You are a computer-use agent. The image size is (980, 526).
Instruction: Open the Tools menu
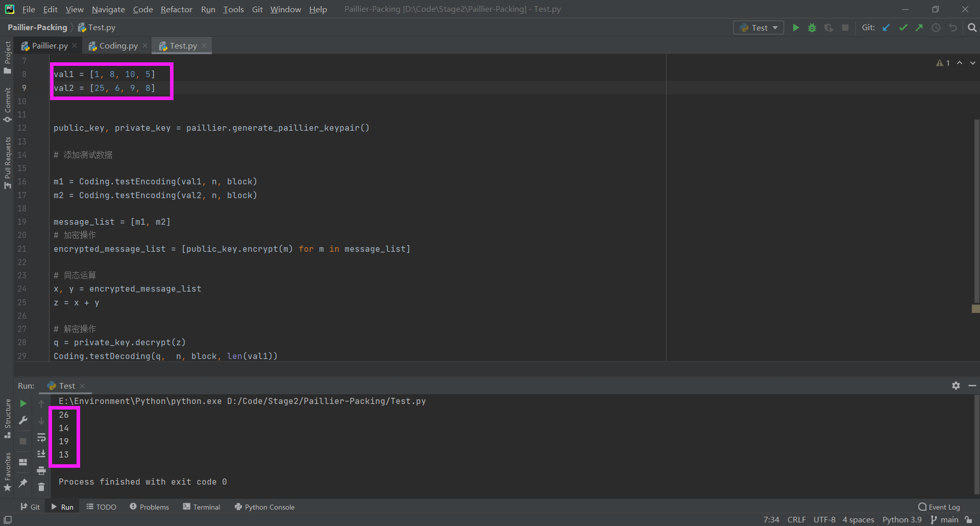click(233, 9)
